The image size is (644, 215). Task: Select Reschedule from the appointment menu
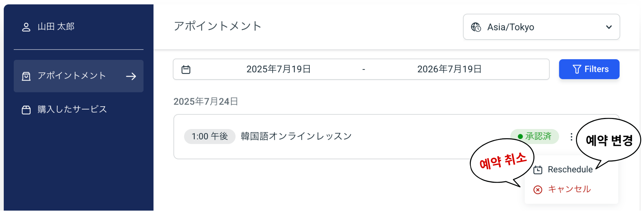(570, 170)
